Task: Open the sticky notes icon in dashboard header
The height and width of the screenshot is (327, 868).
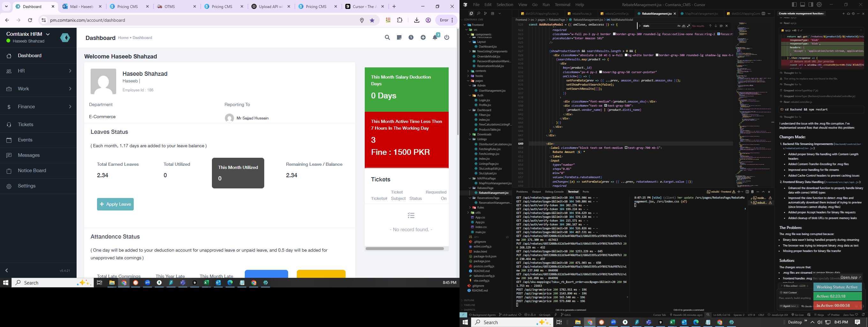Action: point(399,37)
